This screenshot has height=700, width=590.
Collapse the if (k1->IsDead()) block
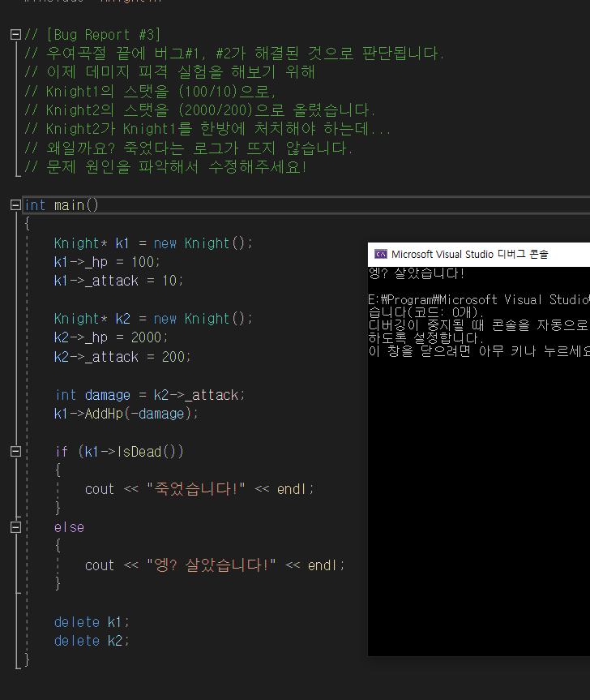(x=15, y=451)
